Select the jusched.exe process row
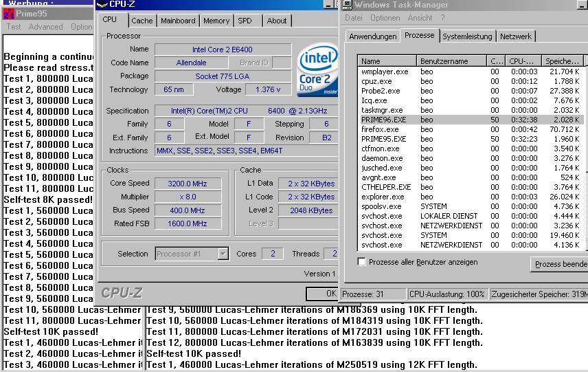 point(471,168)
